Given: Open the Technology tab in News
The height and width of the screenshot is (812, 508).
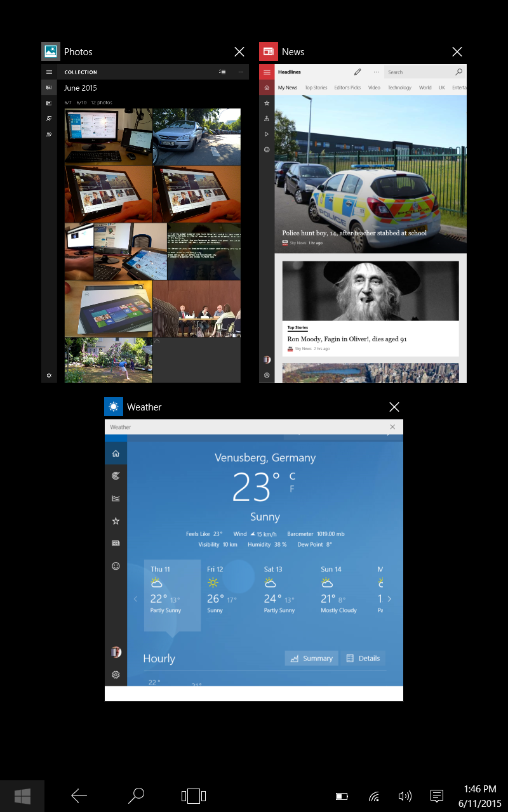Looking at the screenshot, I should click(x=399, y=88).
